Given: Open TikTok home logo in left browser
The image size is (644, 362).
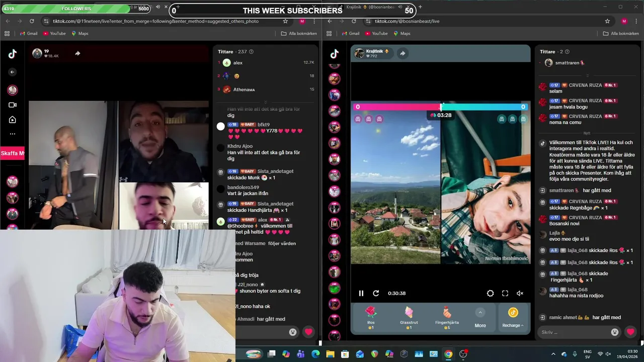Looking at the screenshot, I should 13,54.
